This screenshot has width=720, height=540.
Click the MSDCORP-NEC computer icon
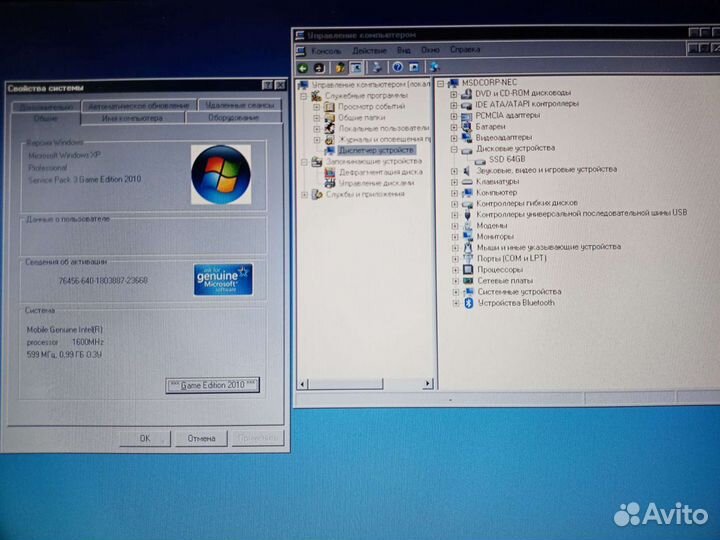[x=453, y=81]
